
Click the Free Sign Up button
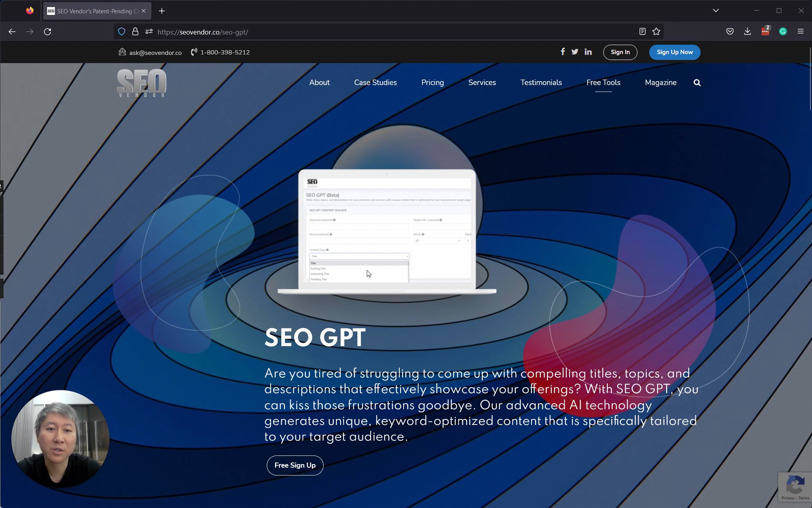coord(295,465)
